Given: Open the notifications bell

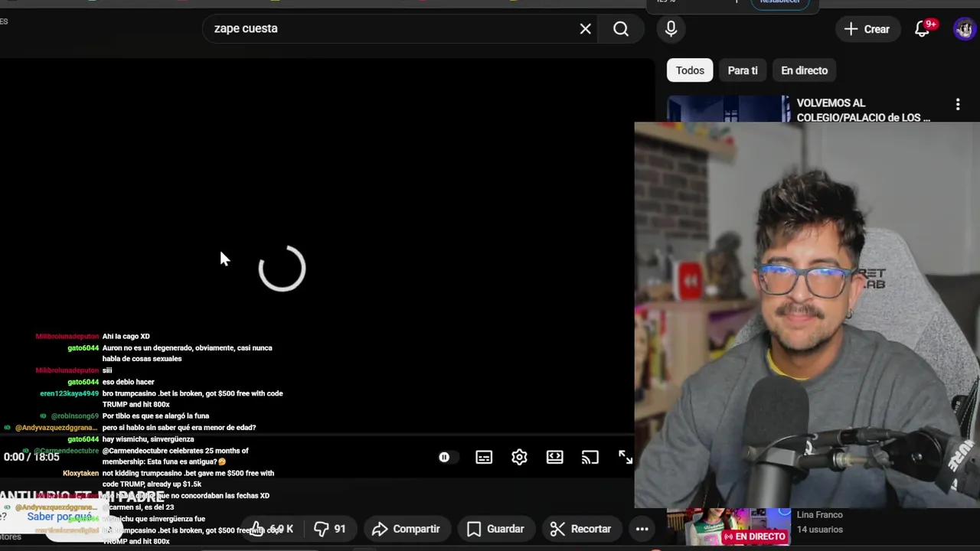Looking at the screenshot, I should point(923,29).
